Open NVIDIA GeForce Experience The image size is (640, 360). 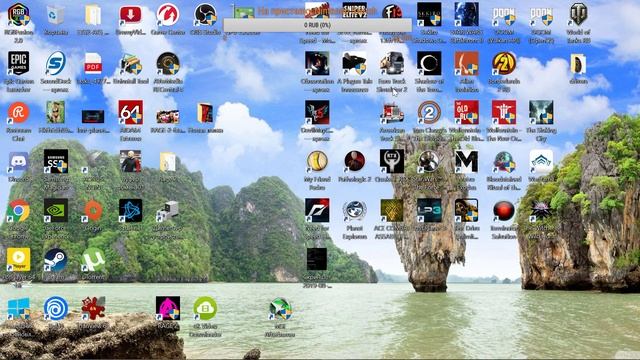pos(56,211)
